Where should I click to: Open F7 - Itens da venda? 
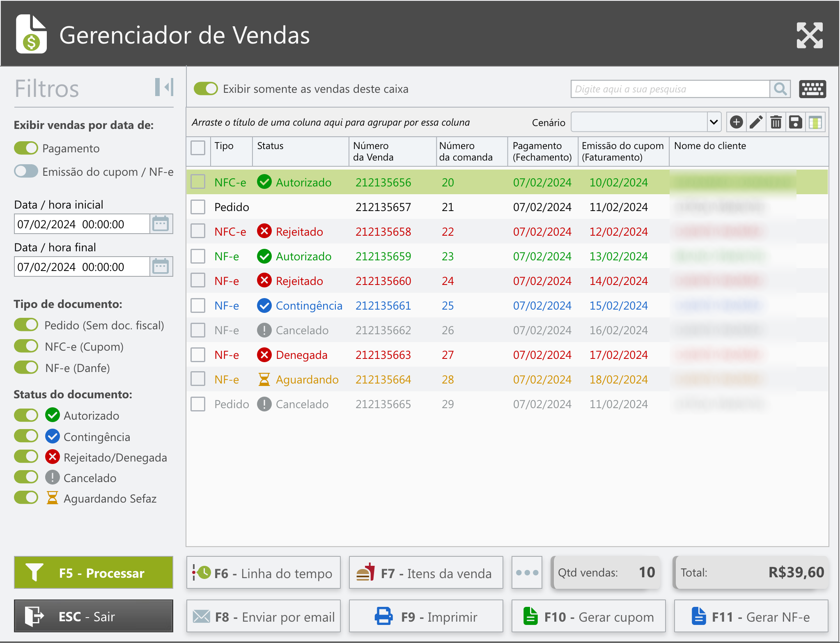pyautogui.click(x=426, y=573)
